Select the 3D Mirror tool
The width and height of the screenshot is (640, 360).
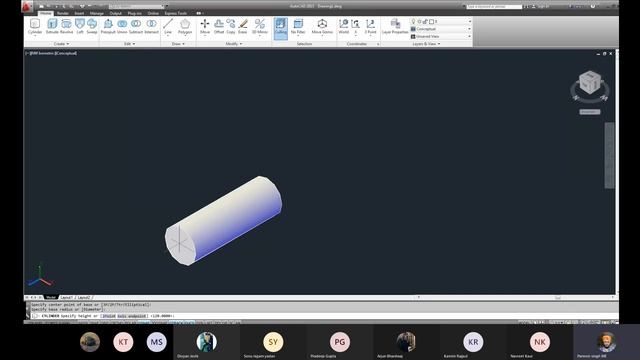coord(260,27)
